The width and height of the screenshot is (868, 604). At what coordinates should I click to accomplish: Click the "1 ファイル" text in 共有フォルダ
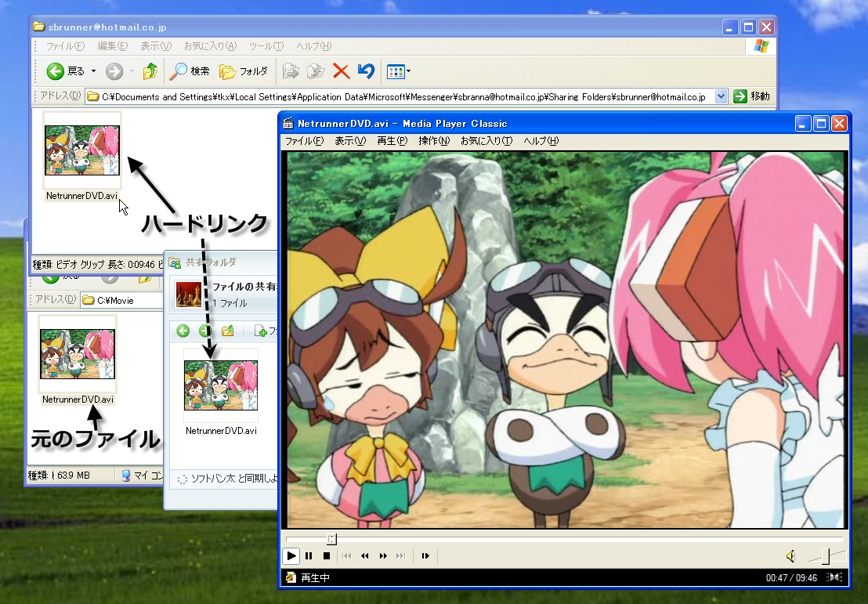[230, 303]
